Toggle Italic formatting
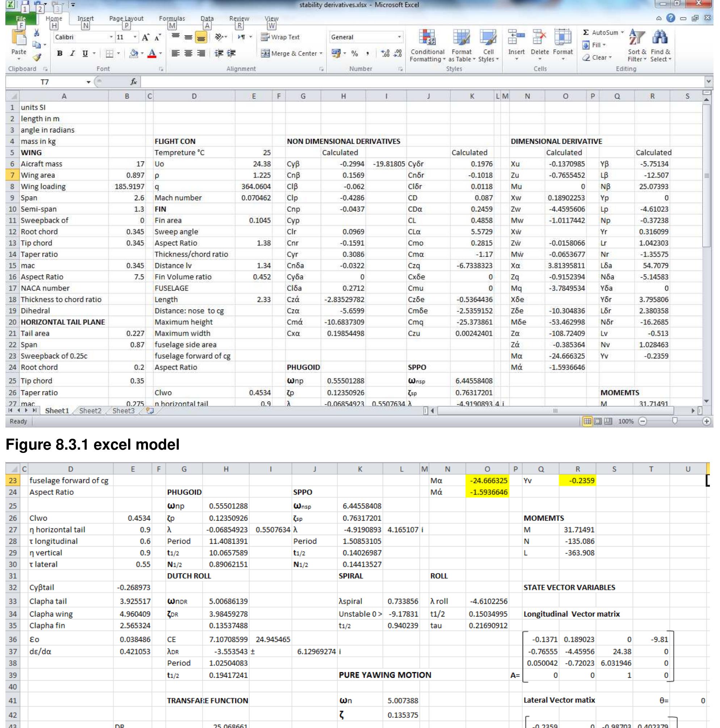The height and width of the screenshot is (728, 720). point(72,54)
